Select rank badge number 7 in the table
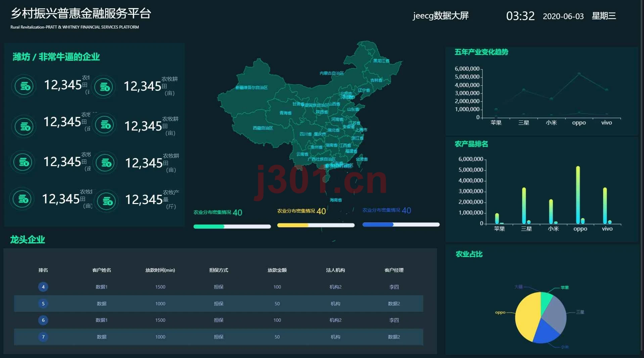The width and height of the screenshot is (644, 358). click(43, 337)
